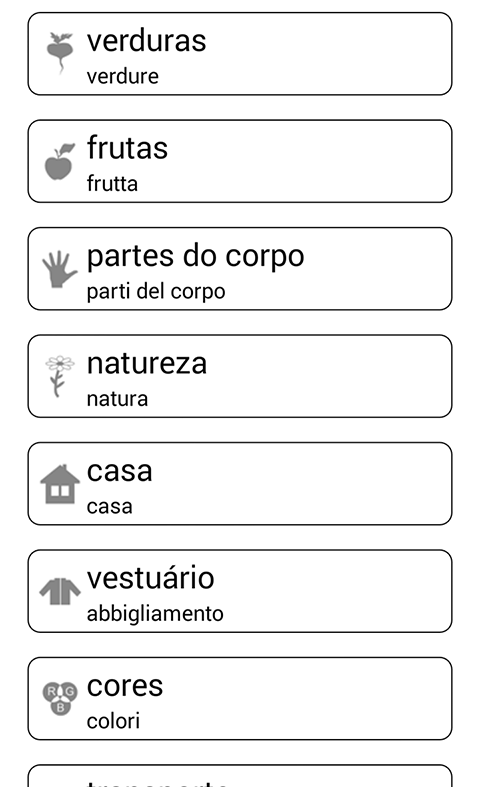Tap the beet icon for verduras

tap(60, 53)
